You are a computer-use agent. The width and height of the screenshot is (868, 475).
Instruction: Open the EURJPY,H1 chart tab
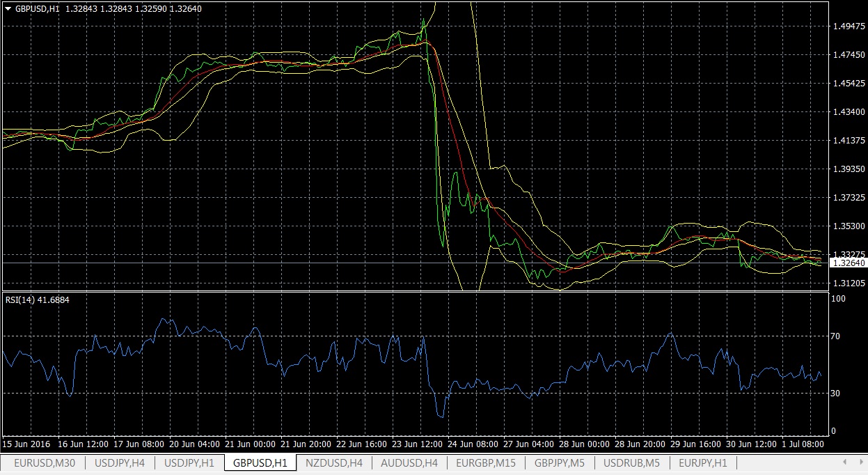tap(703, 462)
